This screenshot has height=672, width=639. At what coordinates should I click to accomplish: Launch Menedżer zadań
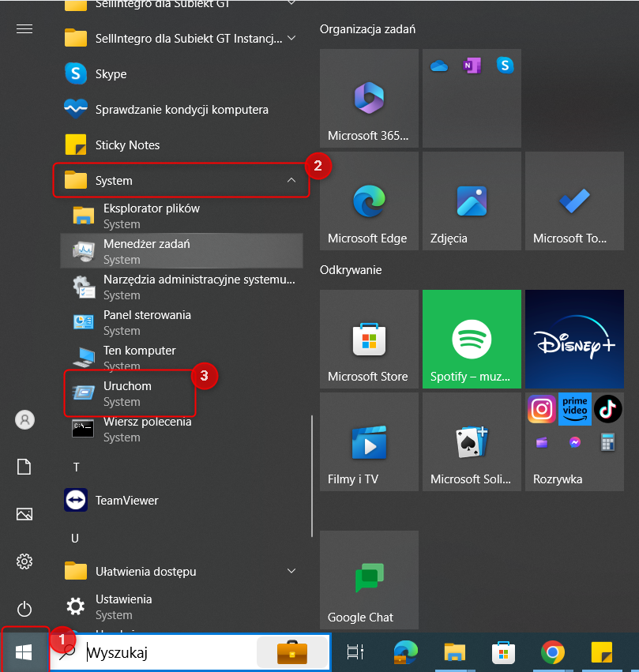pos(182,251)
